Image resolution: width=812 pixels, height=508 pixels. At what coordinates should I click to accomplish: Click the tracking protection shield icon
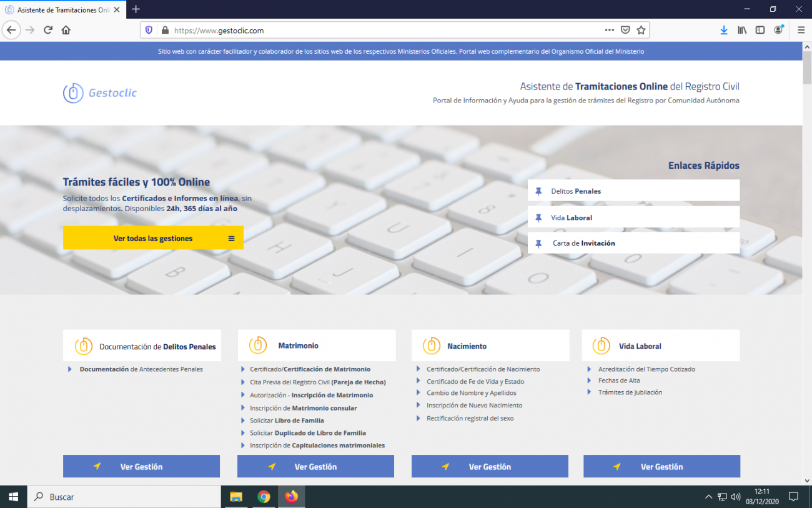[149, 30]
